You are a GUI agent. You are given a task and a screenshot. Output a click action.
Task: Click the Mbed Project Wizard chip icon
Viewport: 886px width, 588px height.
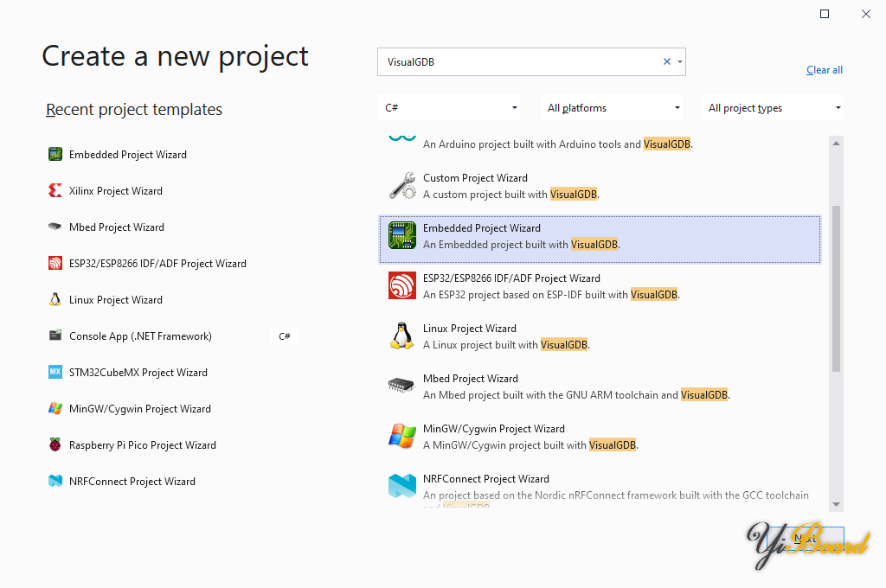[401, 386]
